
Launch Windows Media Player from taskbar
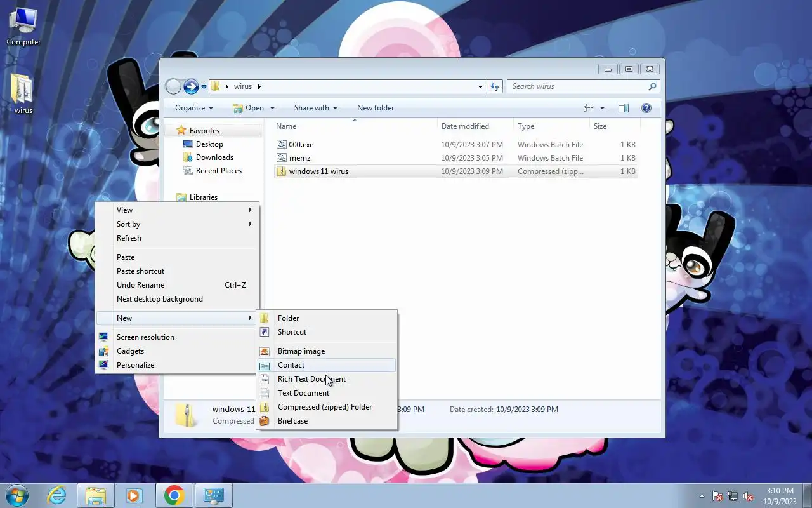[x=134, y=495]
